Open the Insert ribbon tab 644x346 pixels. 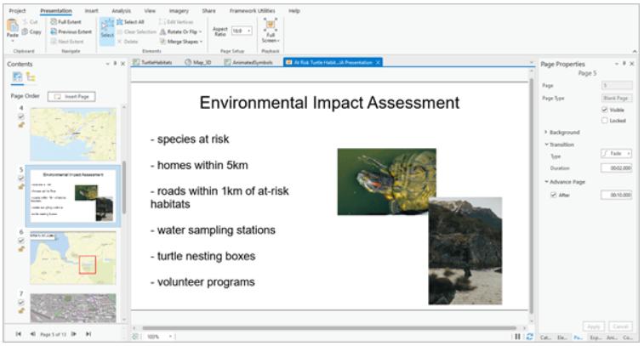(x=91, y=11)
